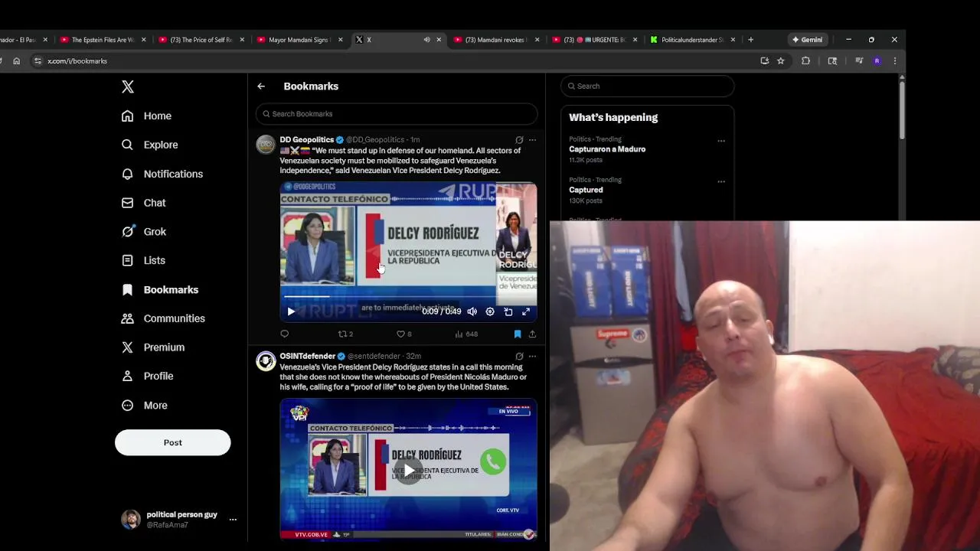980x551 pixels.
Task: Click the OSINTdefender author name
Action: tap(308, 357)
